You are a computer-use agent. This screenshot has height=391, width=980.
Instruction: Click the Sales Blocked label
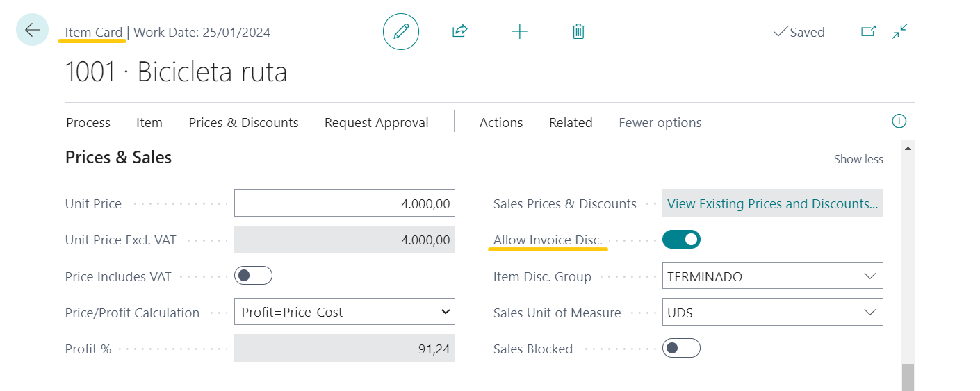point(533,349)
